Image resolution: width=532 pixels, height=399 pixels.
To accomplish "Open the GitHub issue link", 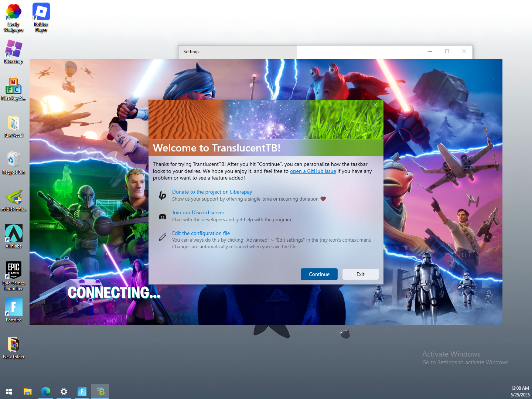I will (x=313, y=171).
